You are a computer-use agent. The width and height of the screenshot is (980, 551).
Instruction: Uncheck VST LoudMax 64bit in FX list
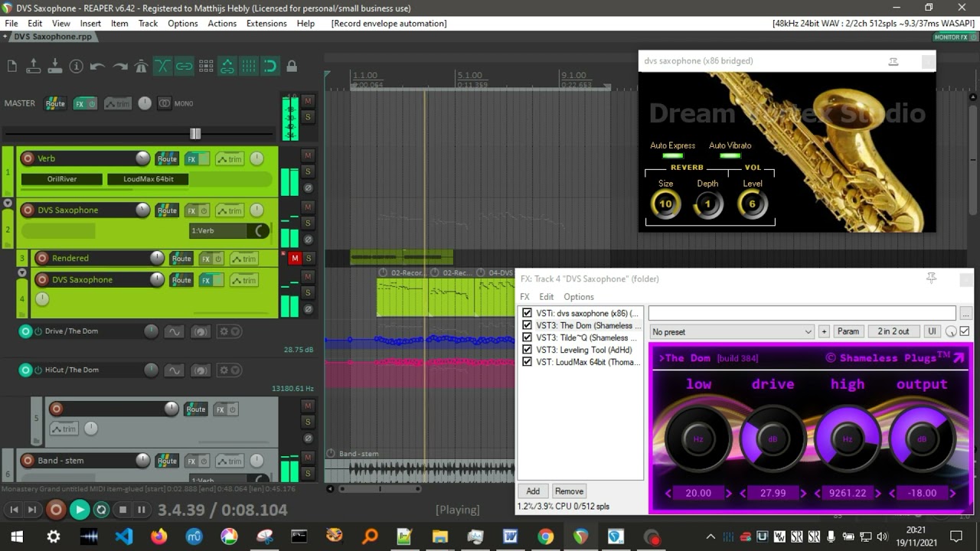[527, 362]
